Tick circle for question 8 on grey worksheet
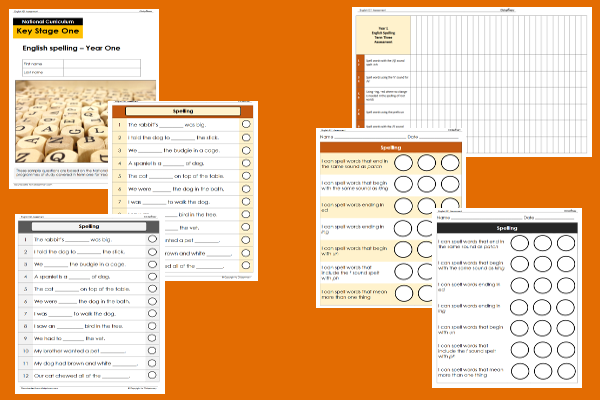Image resolution: width=600 pixels, height=400 pixels. pos(152,326)
